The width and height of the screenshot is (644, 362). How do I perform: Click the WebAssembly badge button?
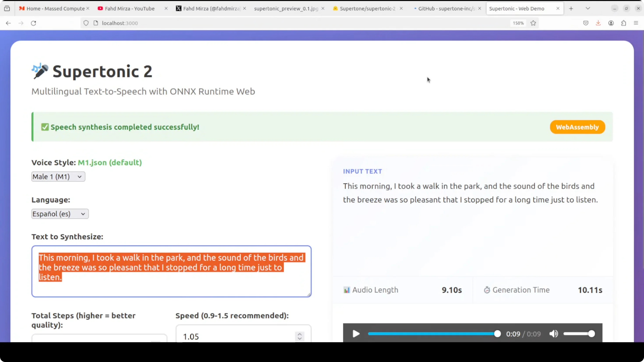(577, 127)
